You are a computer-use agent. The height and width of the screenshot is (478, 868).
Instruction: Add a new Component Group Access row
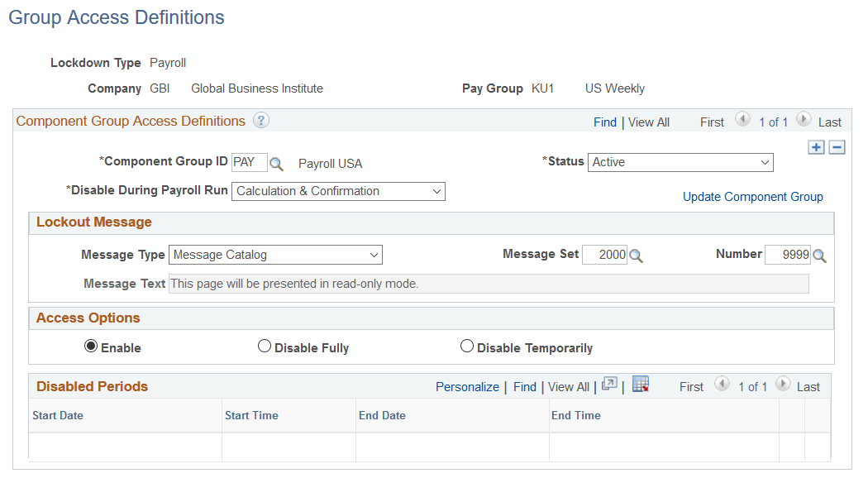click(816, 146)
